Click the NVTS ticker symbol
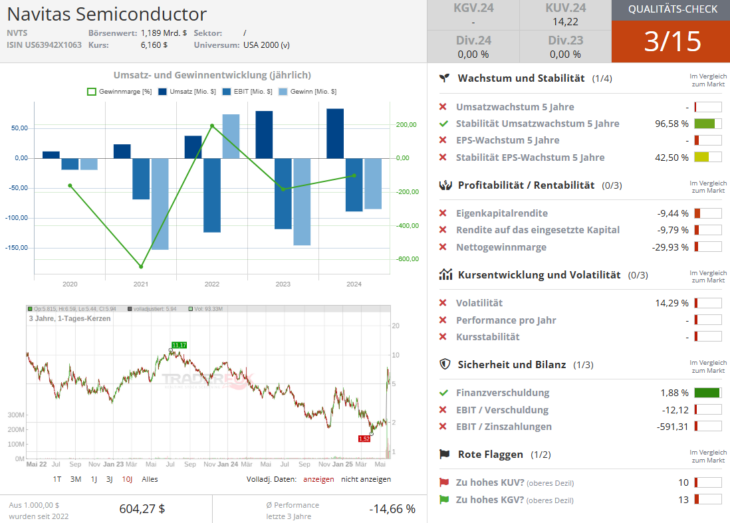The height and width of the screenshot is (523, 730). (x=17, y=33)
